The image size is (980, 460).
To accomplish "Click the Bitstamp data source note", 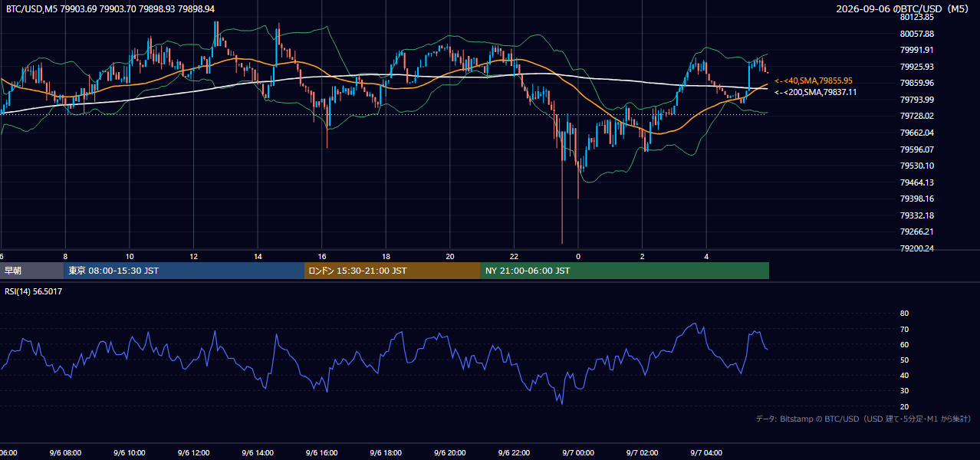I will [x=863, y=419].
